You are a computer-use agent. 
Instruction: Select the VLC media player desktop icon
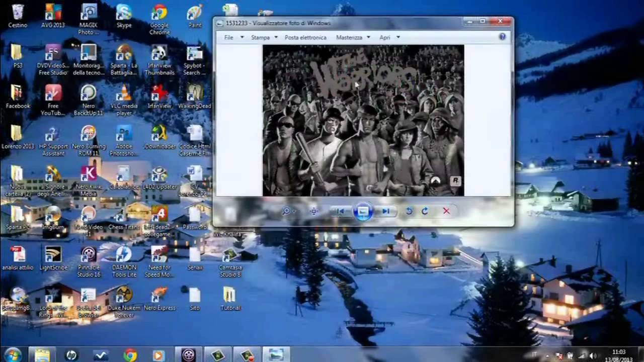tap(124, 100)
